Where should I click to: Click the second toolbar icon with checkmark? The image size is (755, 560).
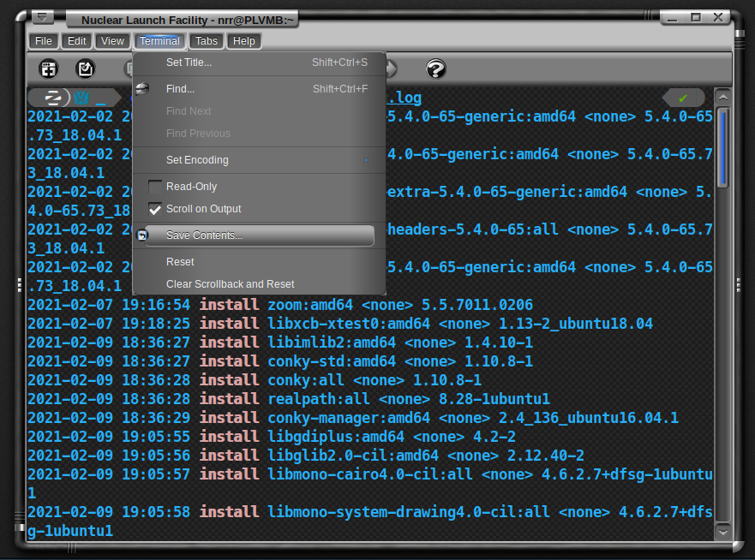[x=86, y=69]
